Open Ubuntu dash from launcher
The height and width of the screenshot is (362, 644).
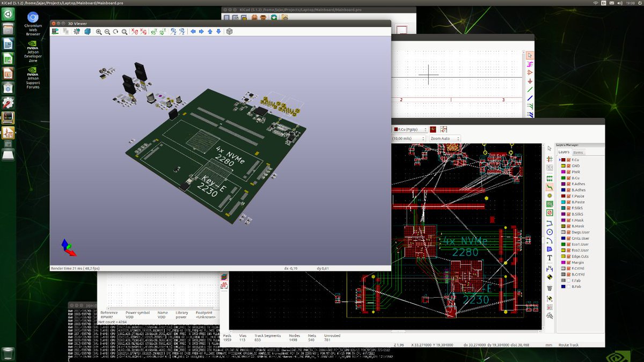[8, 14]
